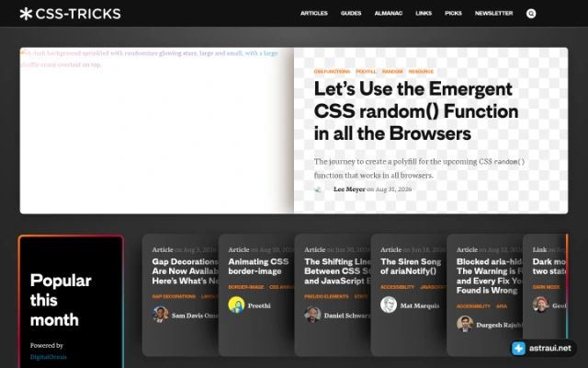Open the Links page

pos(424,13)
